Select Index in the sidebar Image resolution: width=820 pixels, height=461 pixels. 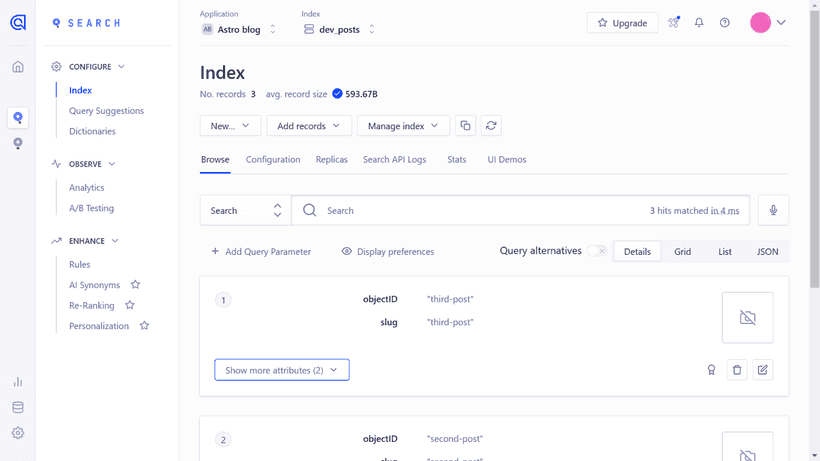(80, 90)
